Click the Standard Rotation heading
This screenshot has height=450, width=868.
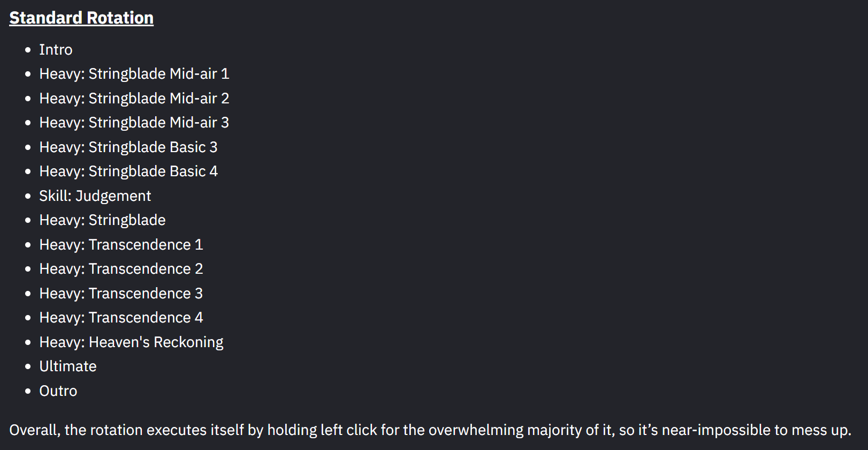click(81, 18)
